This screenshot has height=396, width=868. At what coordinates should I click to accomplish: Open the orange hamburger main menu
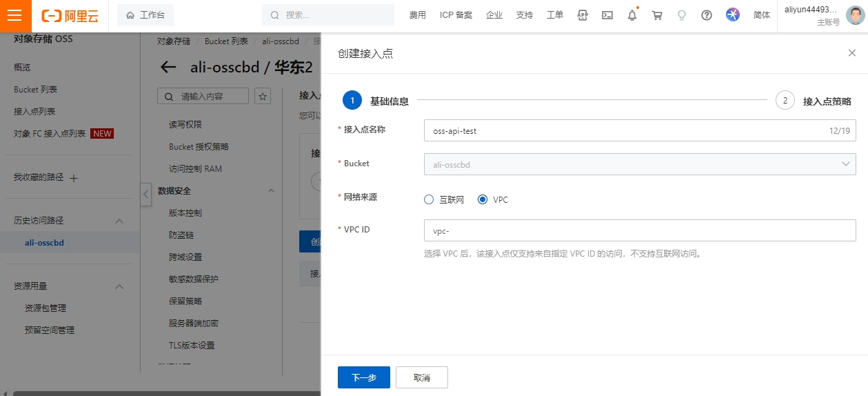15,15
